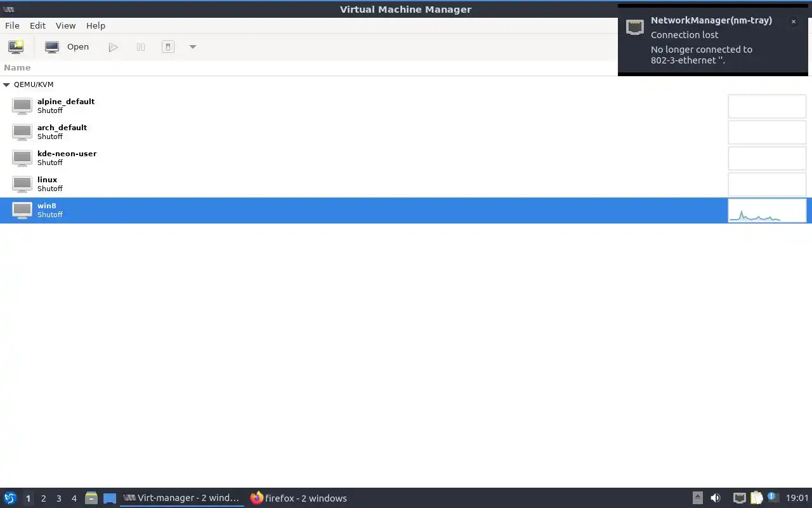Screen dimensions: 812x508
Task: Click the Create new virtual machine icon
Action: (x=16, y=46)
